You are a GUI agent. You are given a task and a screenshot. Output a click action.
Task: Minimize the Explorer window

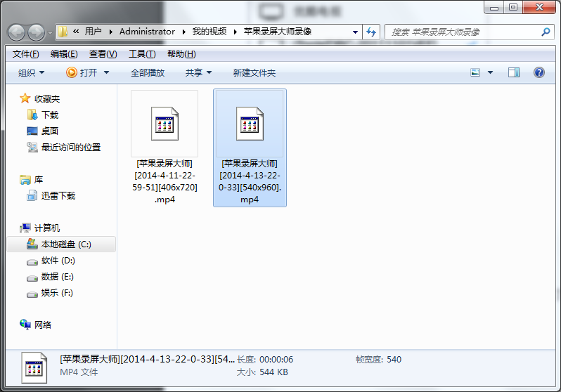494,7
